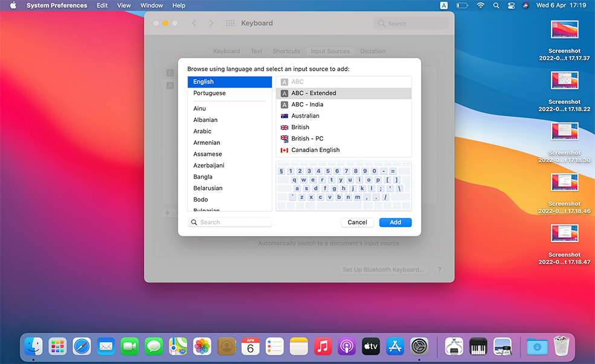Click the battery status icon
This screenshot has height=364, width=595.
pos(462,5)
